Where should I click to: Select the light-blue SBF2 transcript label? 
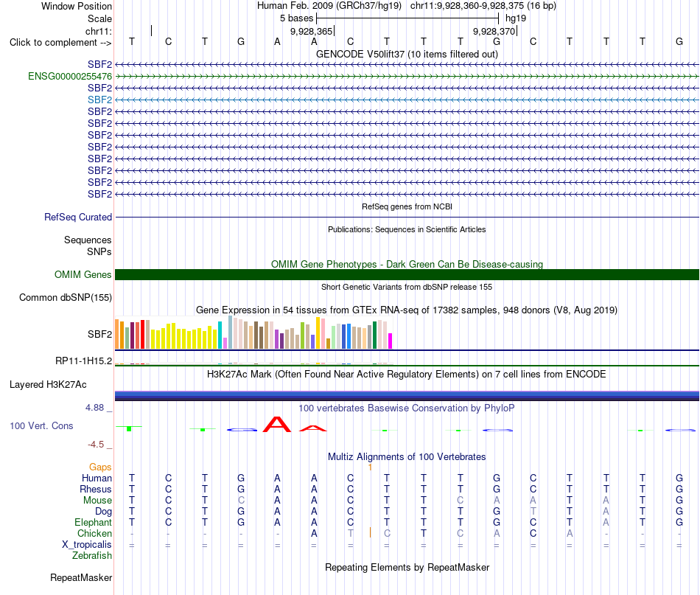(x=99, y=100)
